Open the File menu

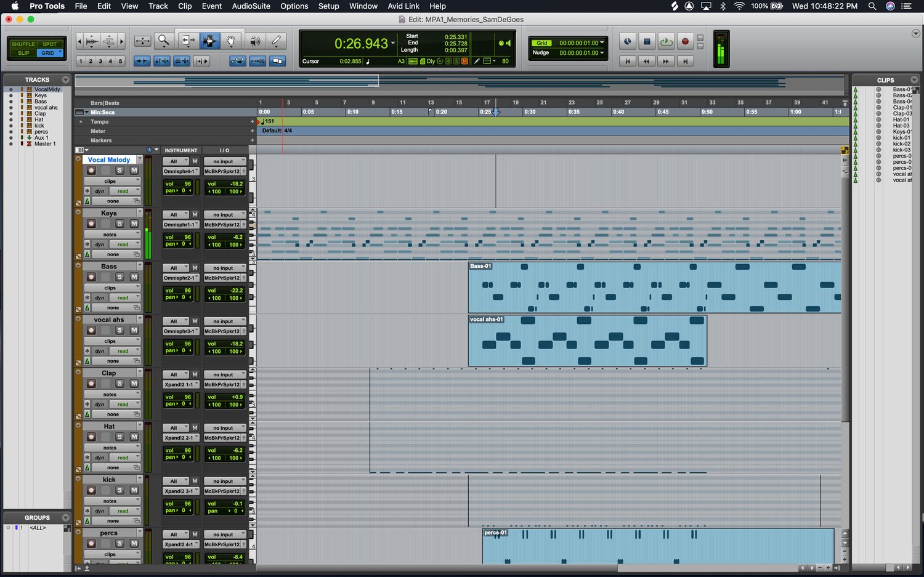point(81,6)
